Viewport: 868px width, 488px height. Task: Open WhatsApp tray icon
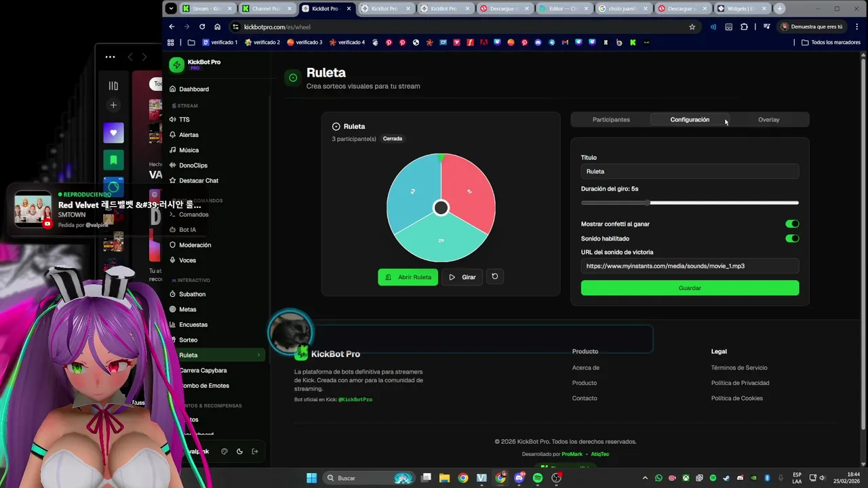click(x=658, y=478)
